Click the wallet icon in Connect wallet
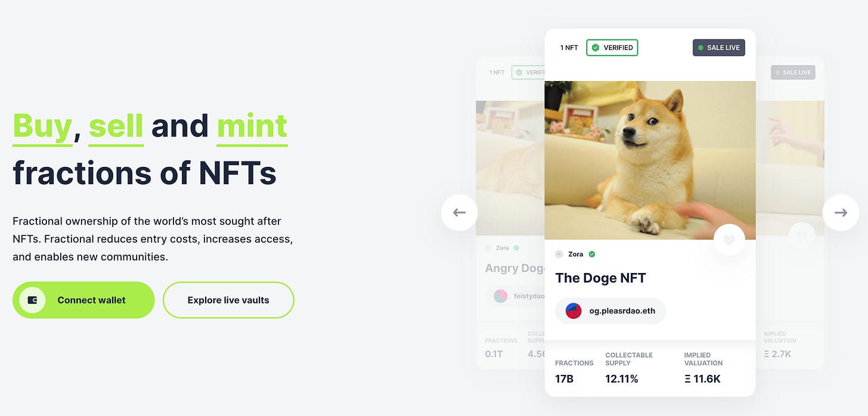Viewport: 868px width, 416px height. [33, 300]
